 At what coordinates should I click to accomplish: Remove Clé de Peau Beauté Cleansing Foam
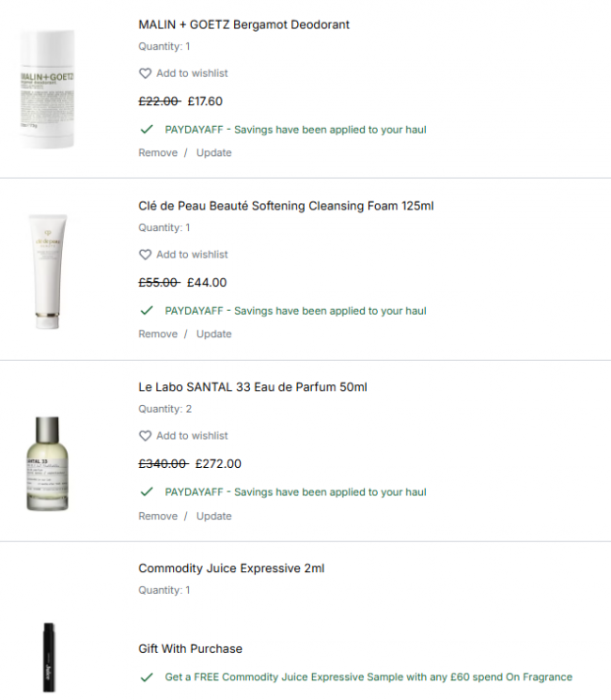point(158,334)
